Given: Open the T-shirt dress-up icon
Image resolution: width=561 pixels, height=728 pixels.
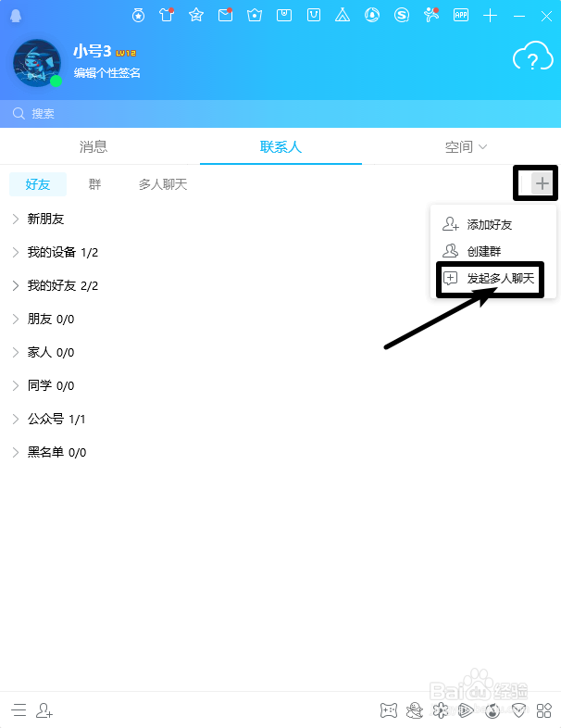Looking at the screenshot, I should point(167,16).
